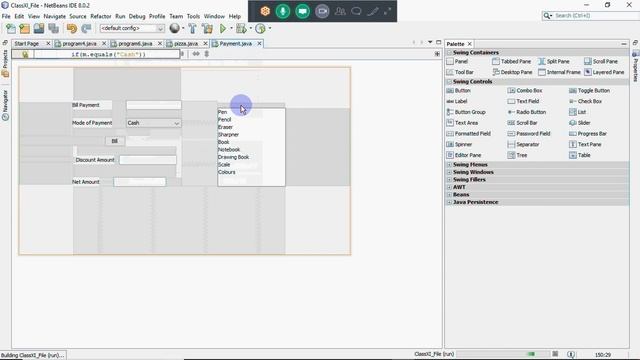Screen dimensions: 640x360
Task: Open the Properties side panel
Action: coord(636,67)
